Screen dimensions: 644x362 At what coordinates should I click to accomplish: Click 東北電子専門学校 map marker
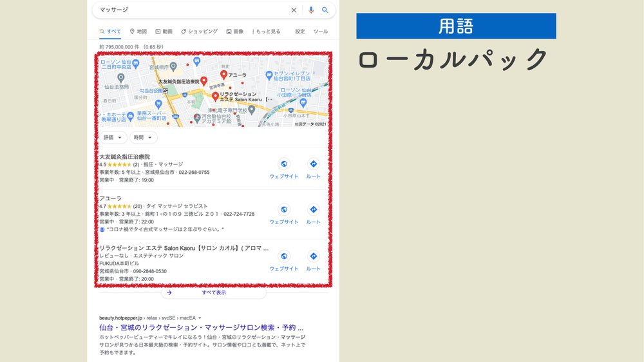pyautogui.click(x=252, y=110)
